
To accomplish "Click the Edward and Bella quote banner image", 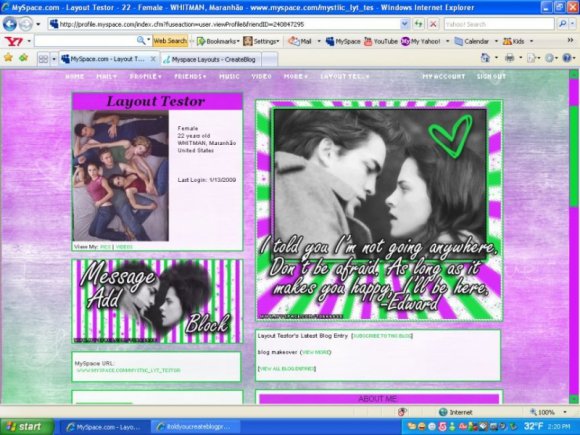I will pyautogui.click(x=379, y=210).
